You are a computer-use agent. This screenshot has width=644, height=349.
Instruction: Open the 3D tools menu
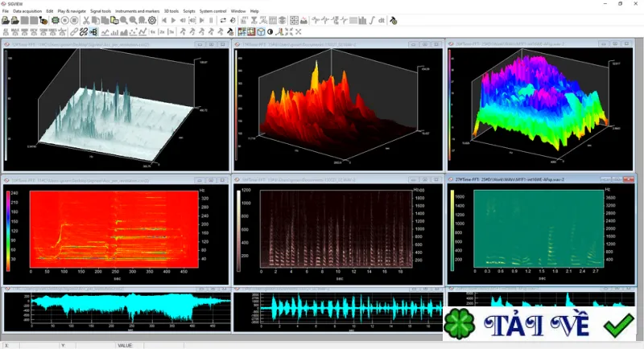pos(171,11)
